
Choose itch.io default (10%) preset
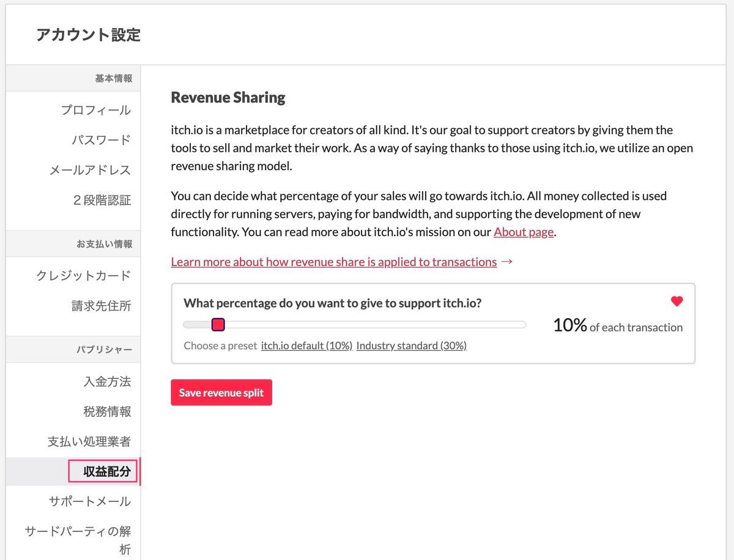pos(306,345)
